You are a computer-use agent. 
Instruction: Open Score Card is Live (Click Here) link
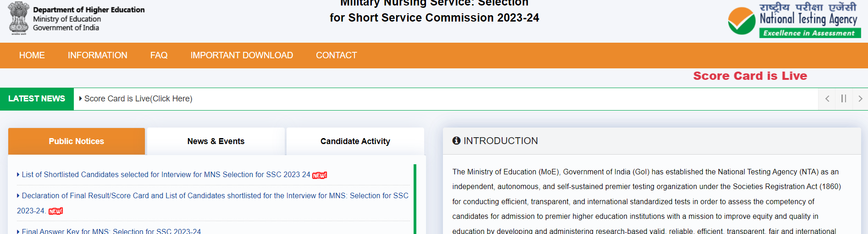pos(138,99)
